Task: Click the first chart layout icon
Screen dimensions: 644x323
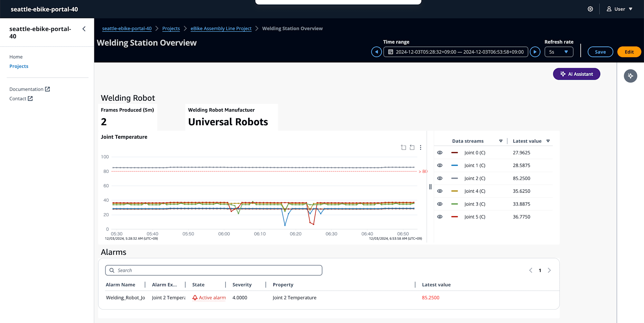Action: (x=403, y=147)
